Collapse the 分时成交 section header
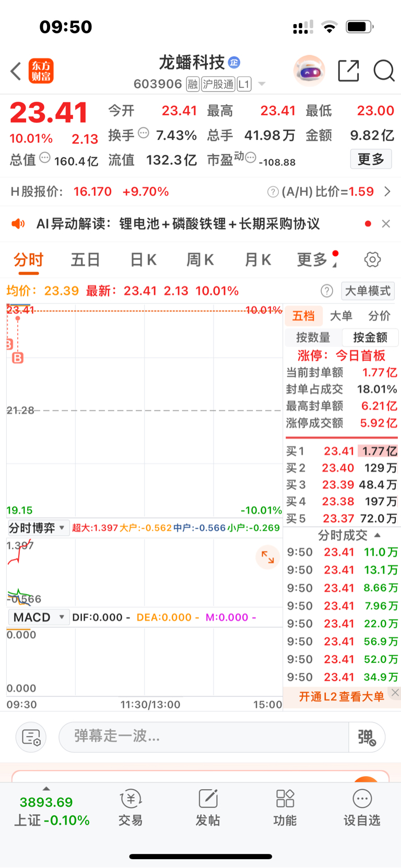This screenshot has width=401, height=868. [349, 535]
